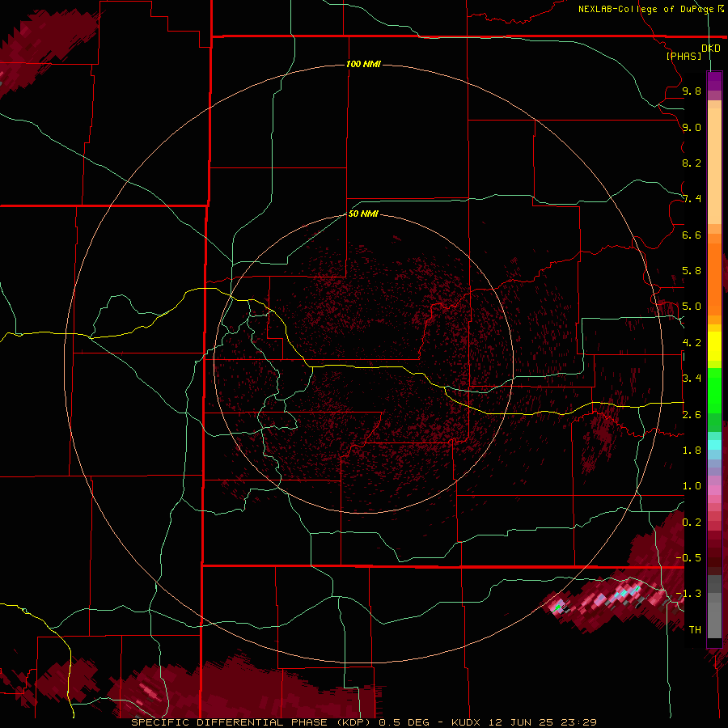728x728 pixels.
Task: Click the NEXLAB logo symbol after 'DuPage'
Action: pyautogui.click(x=721, y=8)
